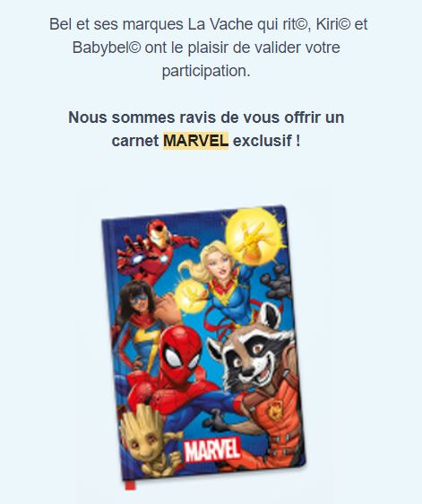Click the highlighted MARVEL word in the bold text
Viewport: 422px width, 504px height.
point(196,141)
